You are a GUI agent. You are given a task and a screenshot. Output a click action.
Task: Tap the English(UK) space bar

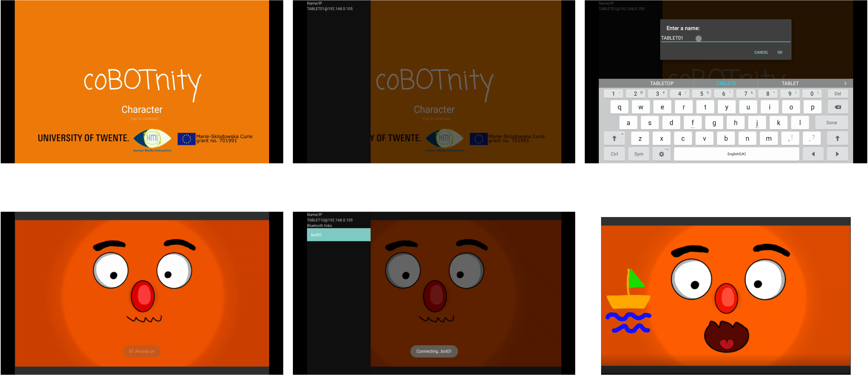[x=736, y=154]
